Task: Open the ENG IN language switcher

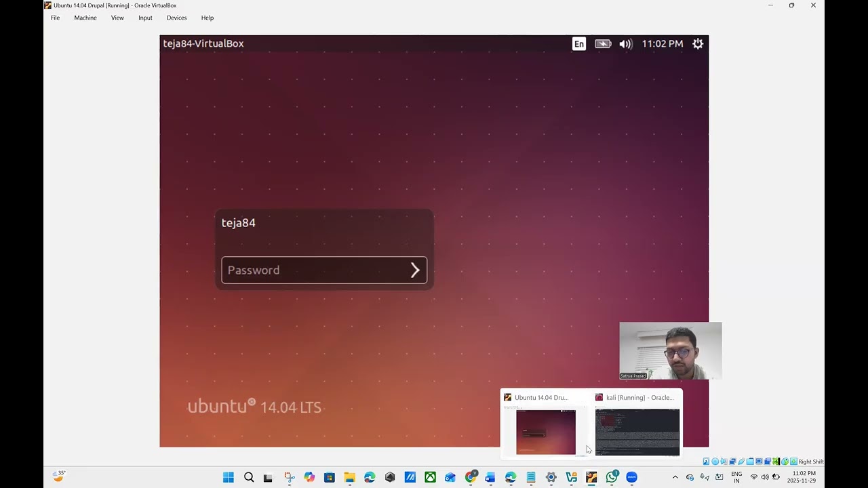Action: click(x=736, y=477)
